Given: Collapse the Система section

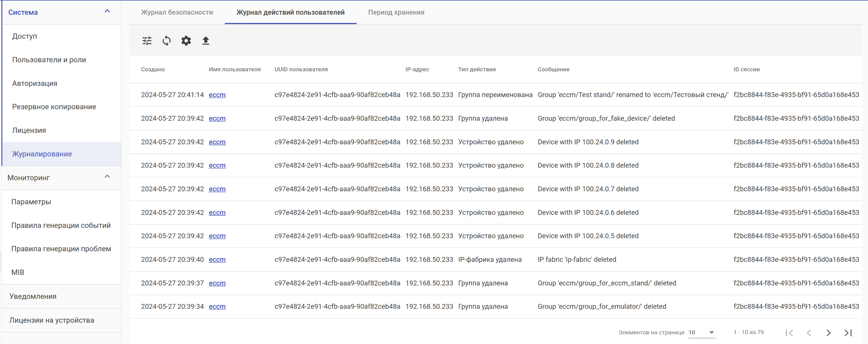Looking at the screenshot, I should pos(107,11).
